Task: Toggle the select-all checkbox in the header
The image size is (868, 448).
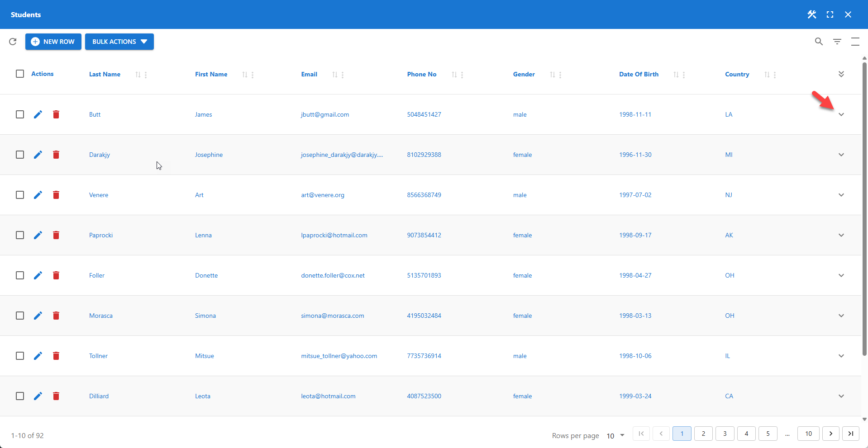Action: tap(20, 73)
